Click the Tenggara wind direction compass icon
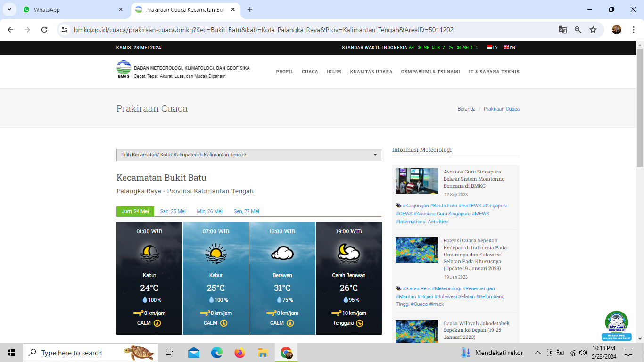The image size is (644, 362). click(360, 323)
